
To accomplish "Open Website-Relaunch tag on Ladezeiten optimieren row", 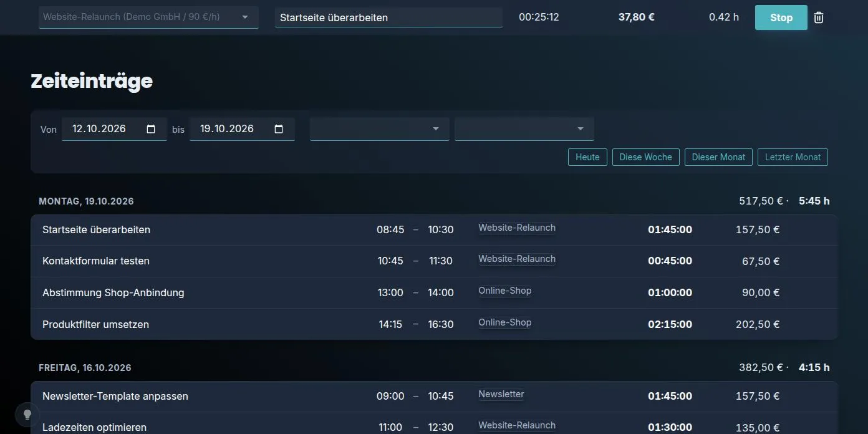I will coord(517,426).
